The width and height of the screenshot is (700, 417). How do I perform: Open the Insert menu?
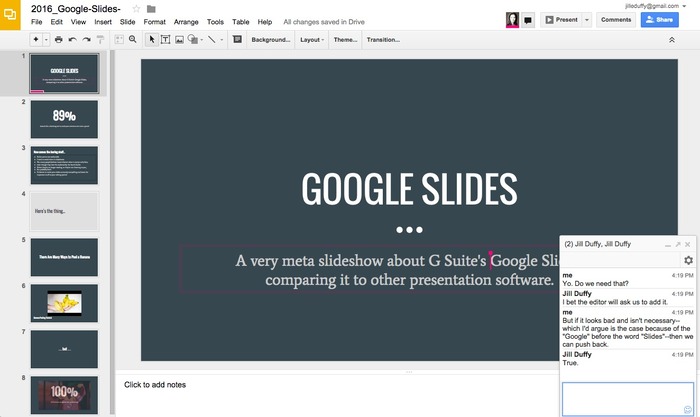tap(103, 21)
